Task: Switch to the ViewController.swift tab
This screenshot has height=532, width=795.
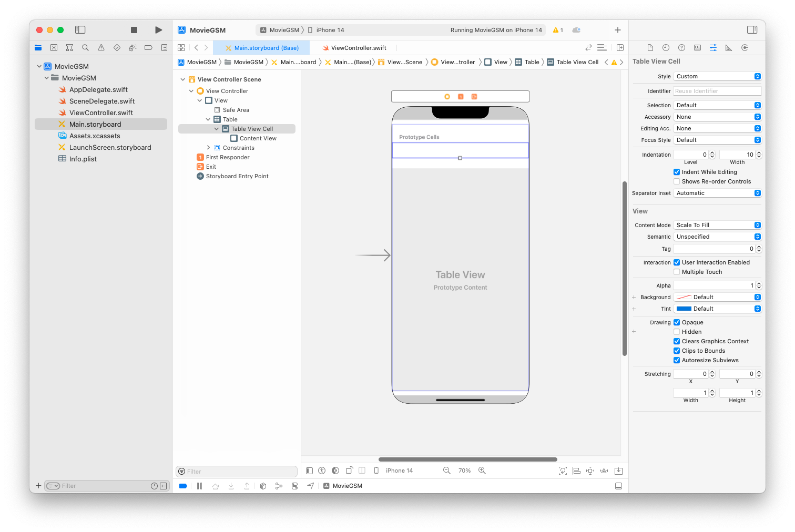Action: [x=354, y=48]
